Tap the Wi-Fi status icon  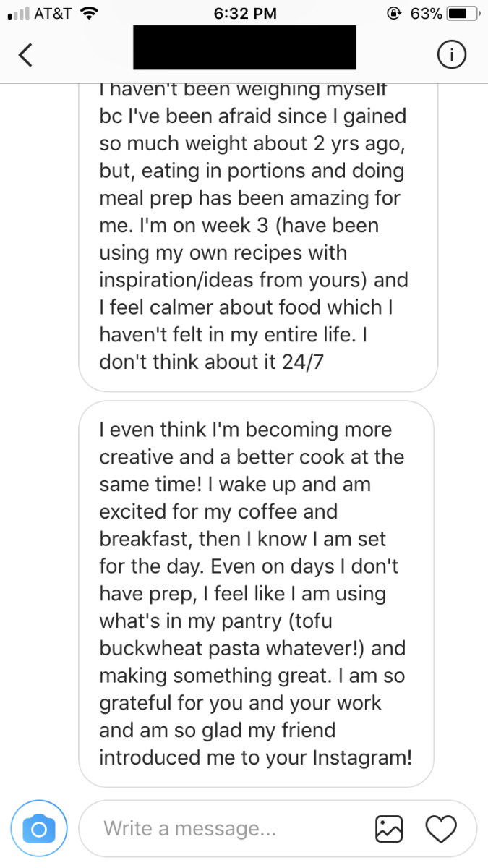point(89,13)
